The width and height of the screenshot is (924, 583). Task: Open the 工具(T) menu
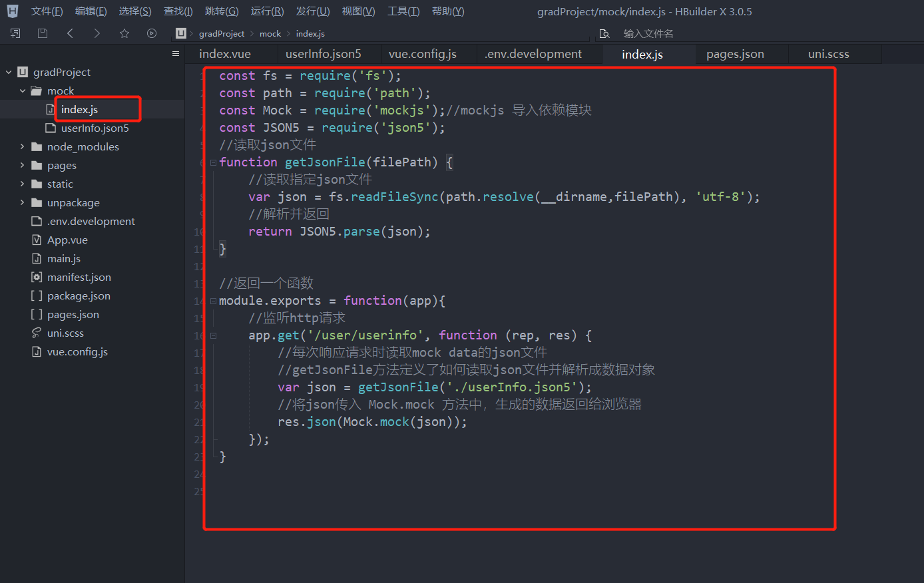click(403, 11)
